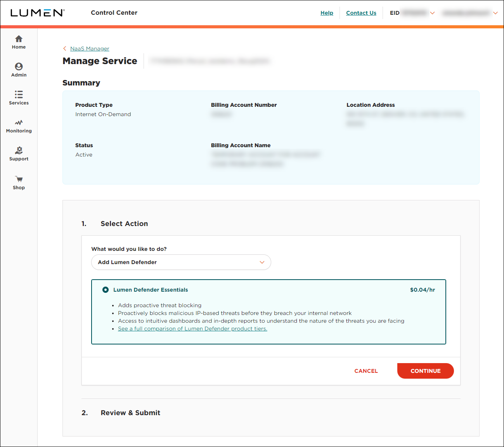This screenshot has height=447, width=504.
Task: Click the 'Active' status value
Action: tap(84, 155)
